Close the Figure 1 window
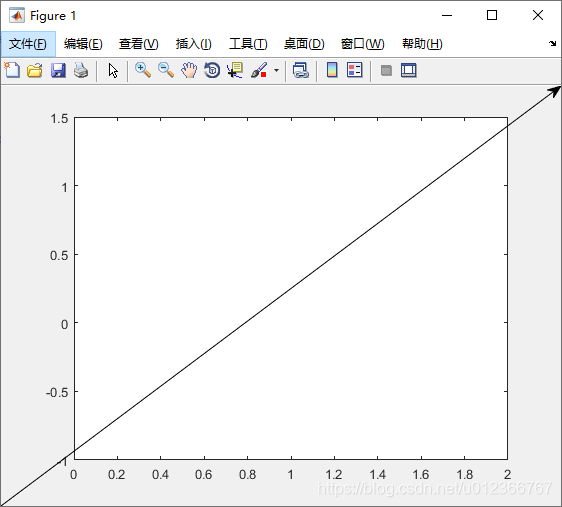Image resolution: width=562 pixels, height=507 pixels. click(x=538, y=15)
